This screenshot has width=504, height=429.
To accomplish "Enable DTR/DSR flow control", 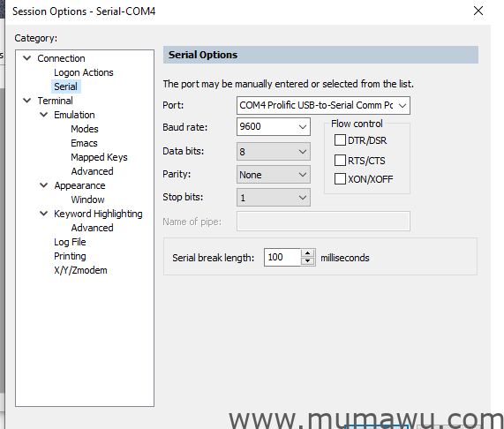I will point(340,140).
